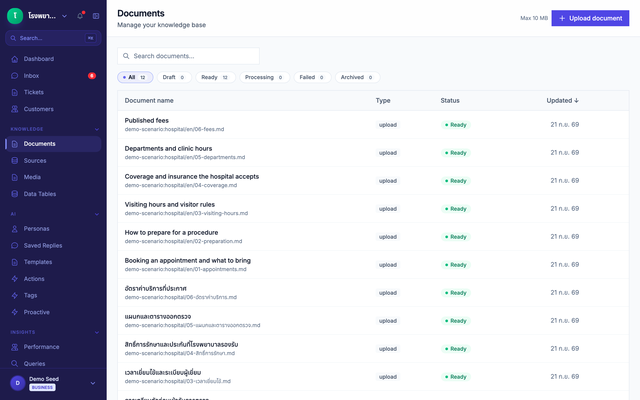Click the Saved Replies bubble icon

[15, 246]
